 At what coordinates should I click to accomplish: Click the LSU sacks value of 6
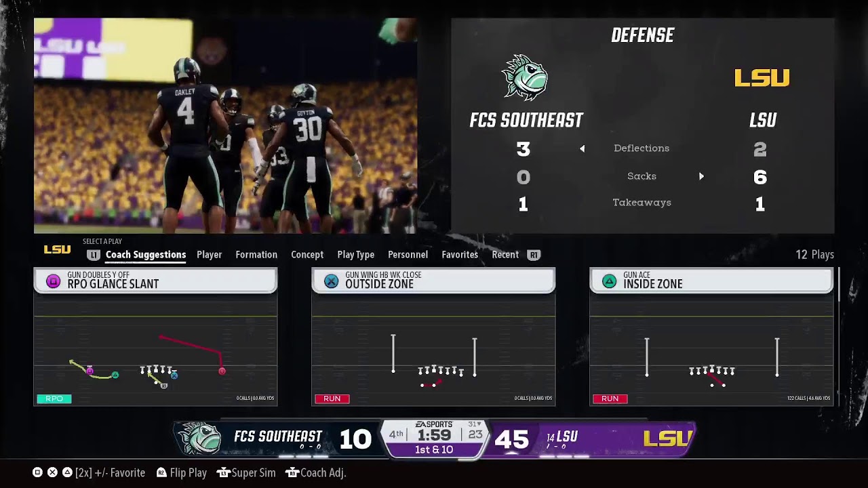click(x=760, y=177)
